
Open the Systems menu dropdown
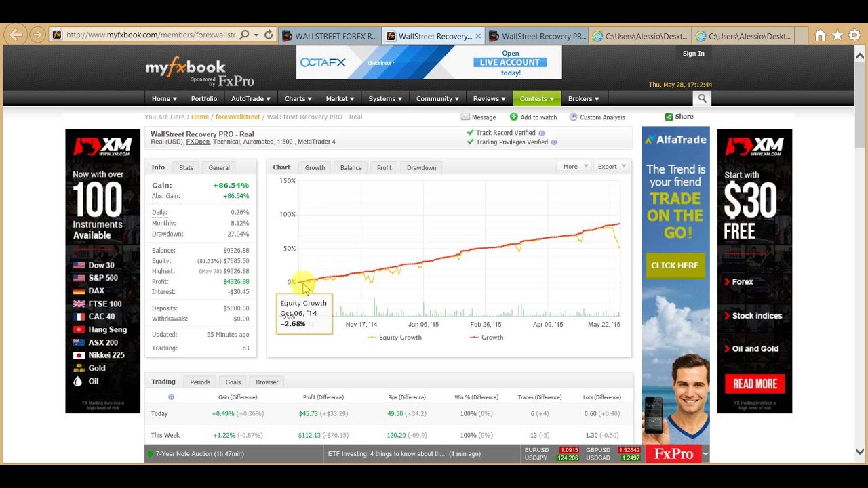tap(385, 98)
